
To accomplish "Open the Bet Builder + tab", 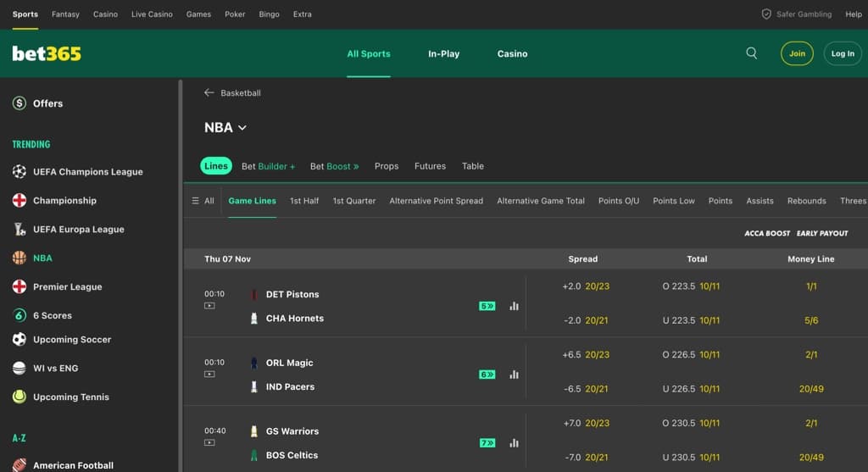I will coord(268,166).
